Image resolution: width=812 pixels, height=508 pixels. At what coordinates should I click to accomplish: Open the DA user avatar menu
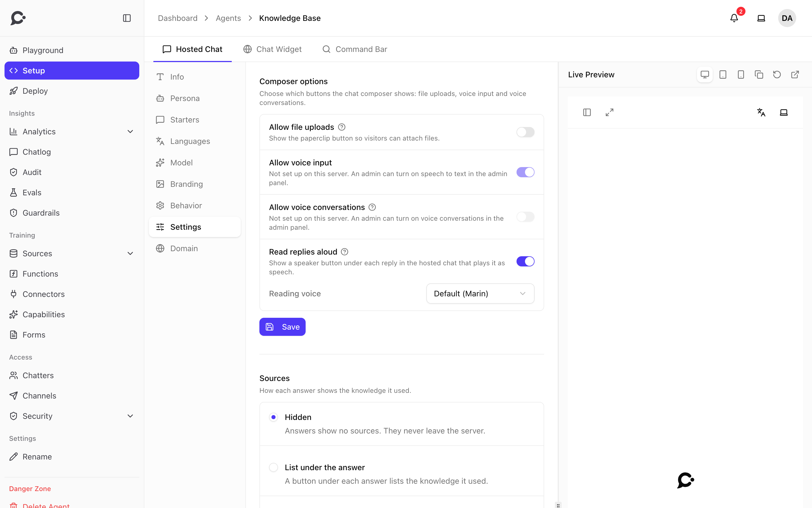[x=787, y=18]
